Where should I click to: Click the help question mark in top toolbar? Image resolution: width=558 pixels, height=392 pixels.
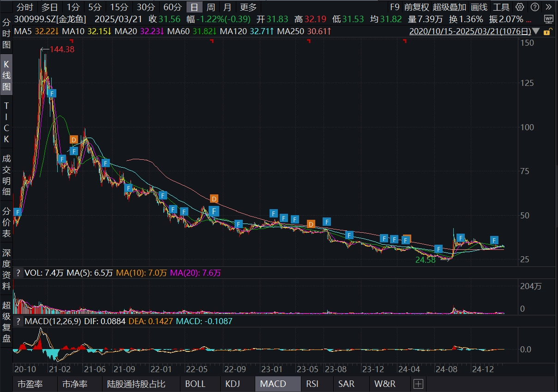(x=534, y=7)
